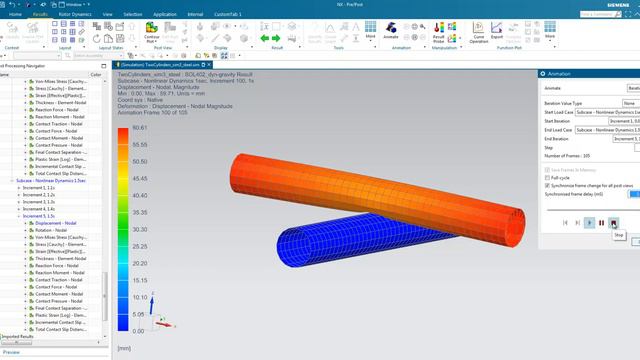Open the End Load Case dropdown
Image resolution: width=640 pixels, height=360 pixels.
[607, 130]
